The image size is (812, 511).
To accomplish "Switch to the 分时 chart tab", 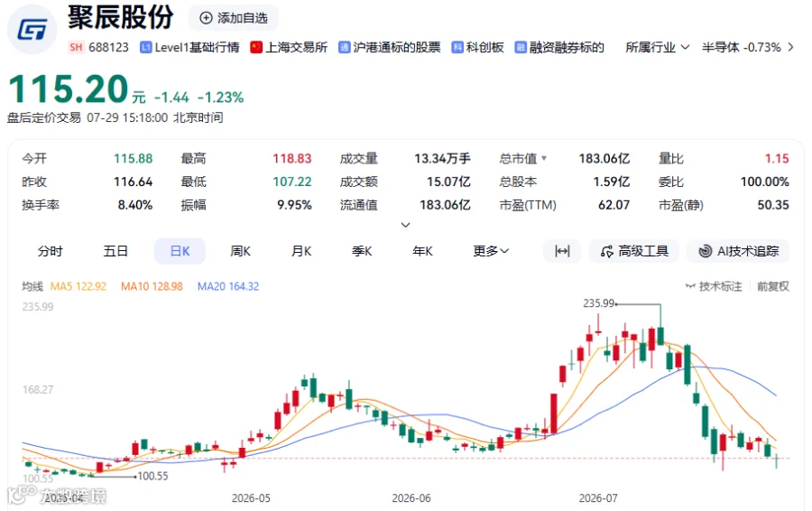I will pos(51,251).
